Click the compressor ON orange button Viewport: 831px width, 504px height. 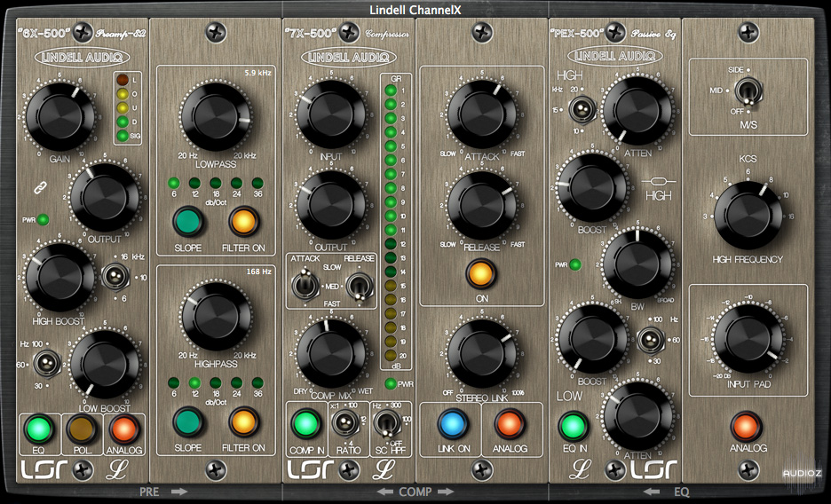[479, 272]
